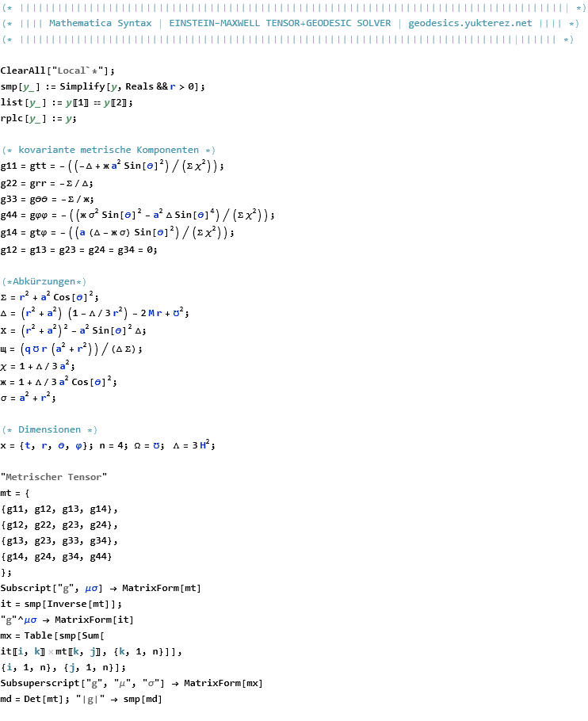588x721 pixels.
Task: Click the g12 = g13 = g23 zero assignment line
Action: (78, 250)
